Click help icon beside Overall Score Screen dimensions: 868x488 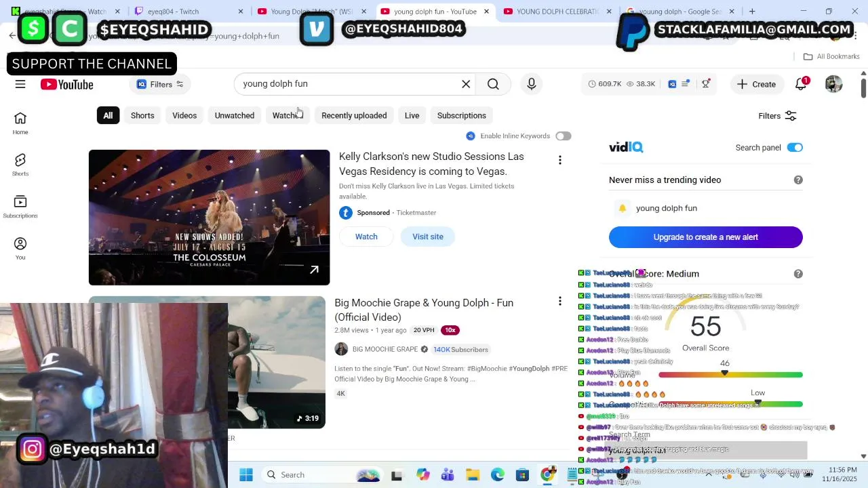click(x=798, y=274)
